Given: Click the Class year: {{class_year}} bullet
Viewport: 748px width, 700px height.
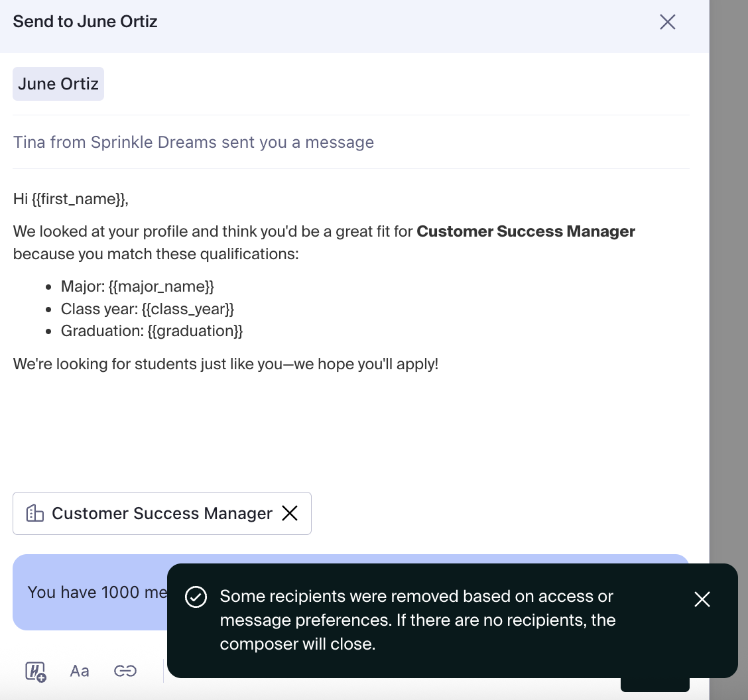Looking at the screenshot, I should click(147, 309).
